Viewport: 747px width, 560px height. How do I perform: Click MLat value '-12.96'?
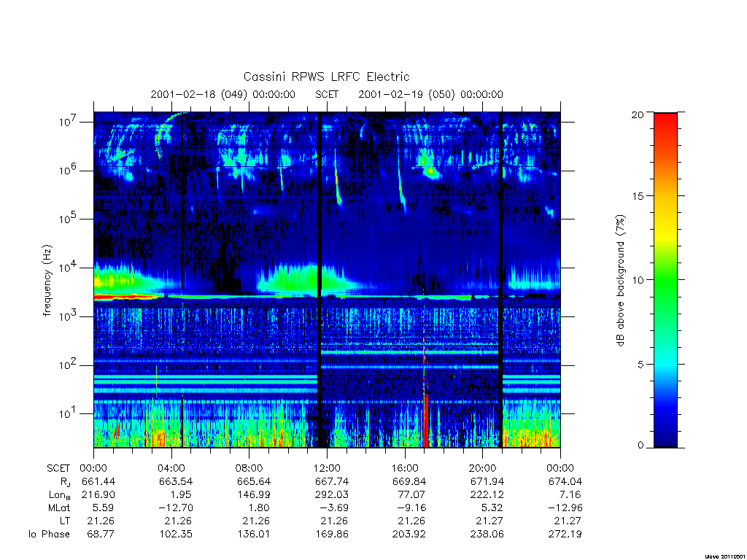(x=565, y=508)
